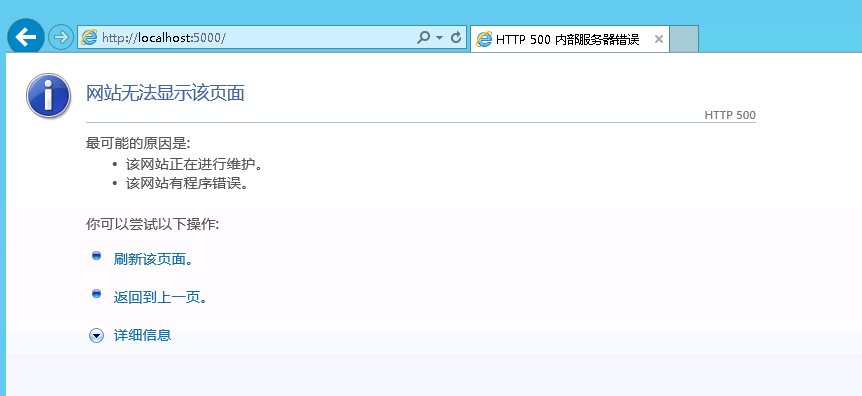The width and height of the screenshot is (862, 396).
Task: Click the 刷新该页面 link
Action: tap(153, 259)
